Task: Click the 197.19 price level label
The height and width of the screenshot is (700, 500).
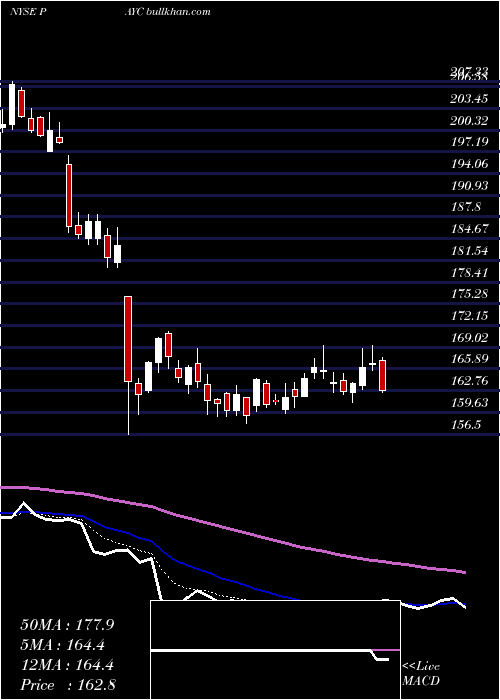Action: [x=469, y=142]
